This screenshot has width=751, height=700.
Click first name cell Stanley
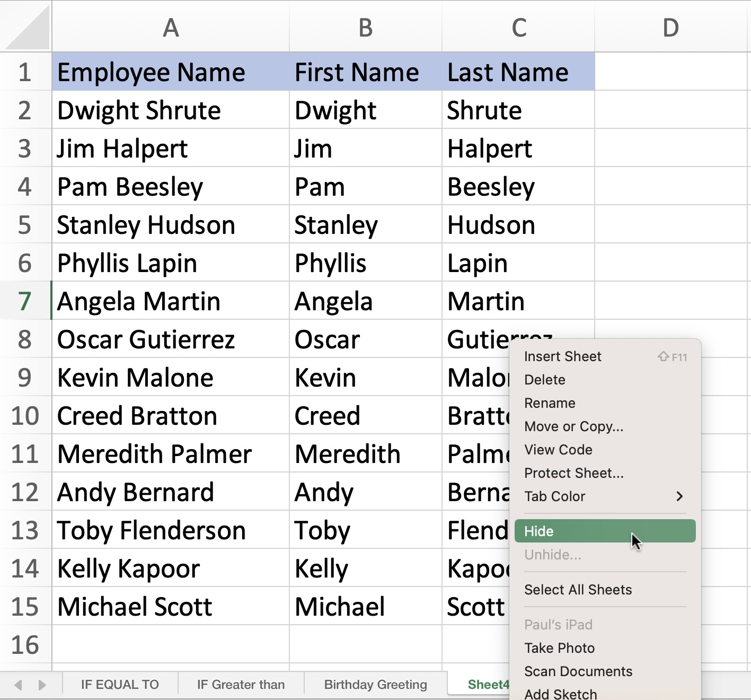(x=366, y=224)
